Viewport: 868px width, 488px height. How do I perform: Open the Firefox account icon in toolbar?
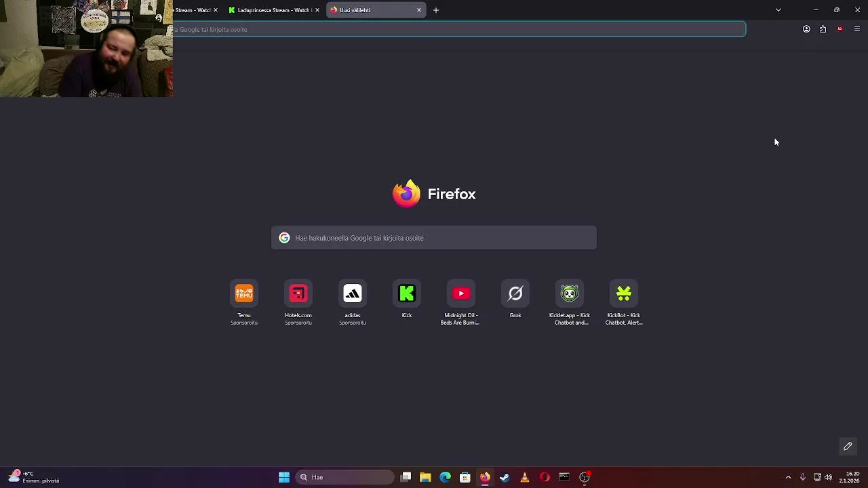coord(806,29)
